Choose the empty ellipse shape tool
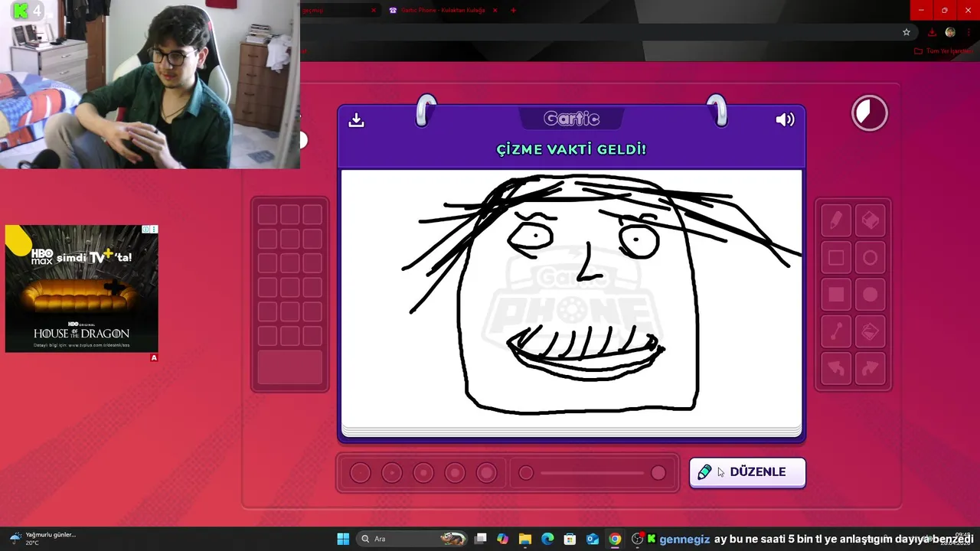The width and height of the screenshot is (980, 551). coord(870,258)
